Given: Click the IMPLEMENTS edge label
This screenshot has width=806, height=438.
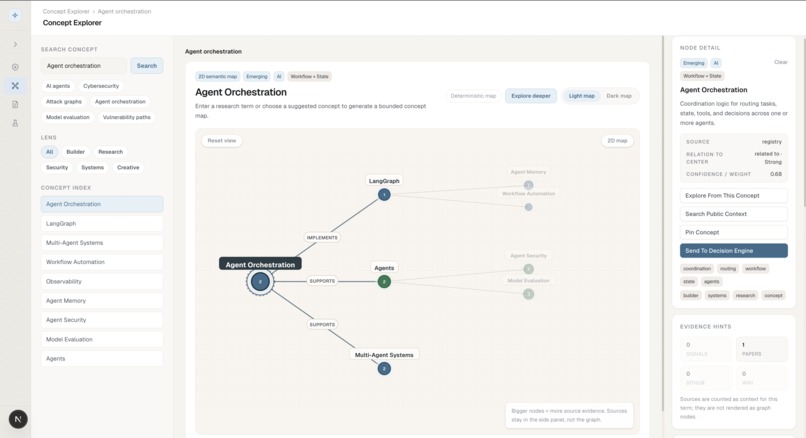Looking at the screenshot, I should (322, 238).
